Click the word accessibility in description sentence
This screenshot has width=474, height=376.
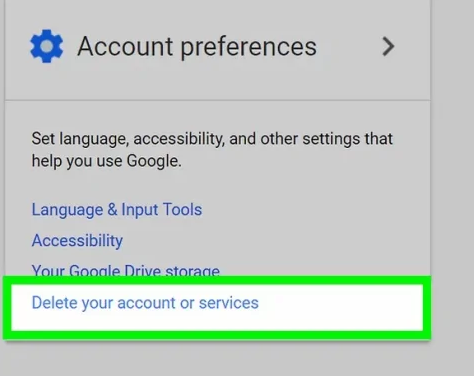(x=179, y=139)
